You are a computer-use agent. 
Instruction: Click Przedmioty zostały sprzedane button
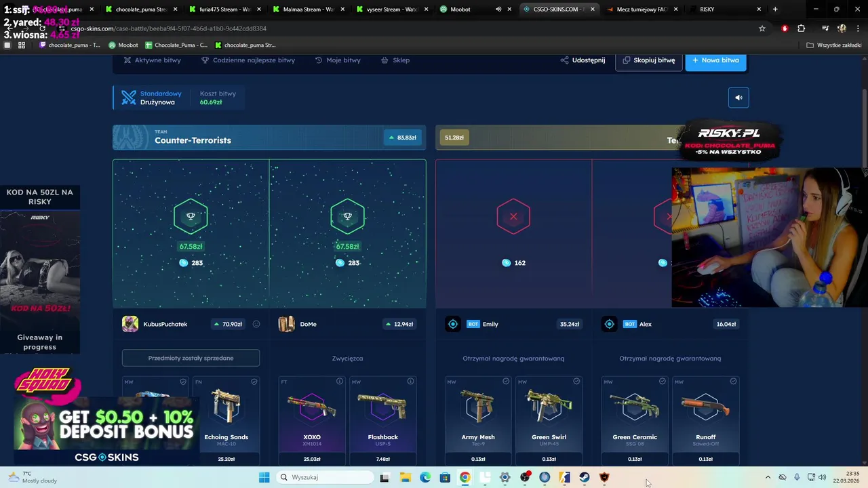(x=191, y=358)
